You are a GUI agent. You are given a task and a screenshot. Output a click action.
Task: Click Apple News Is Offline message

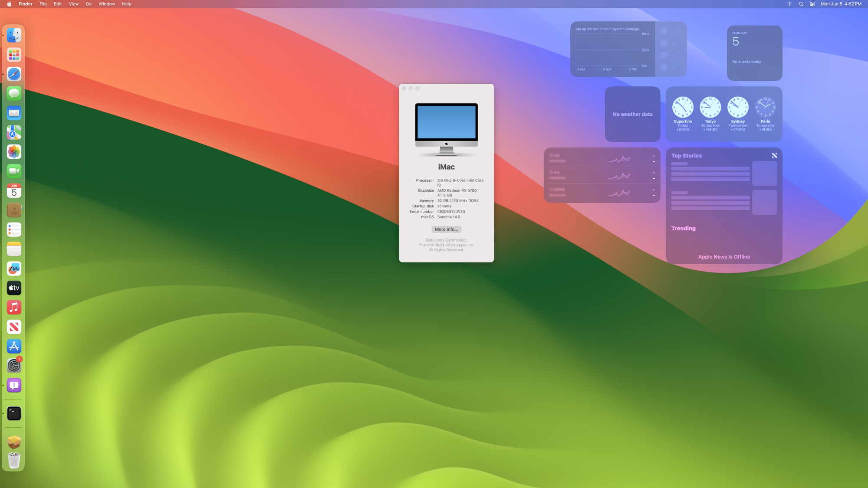point(724,257)
